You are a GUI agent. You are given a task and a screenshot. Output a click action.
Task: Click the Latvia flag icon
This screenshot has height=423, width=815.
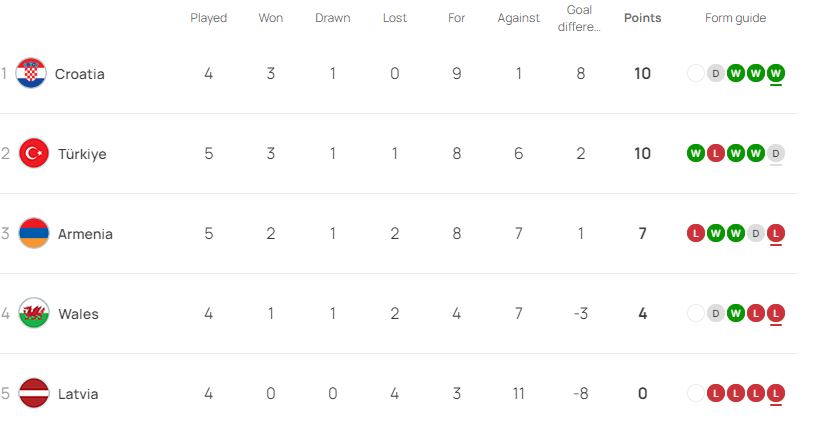click(34, 393)
